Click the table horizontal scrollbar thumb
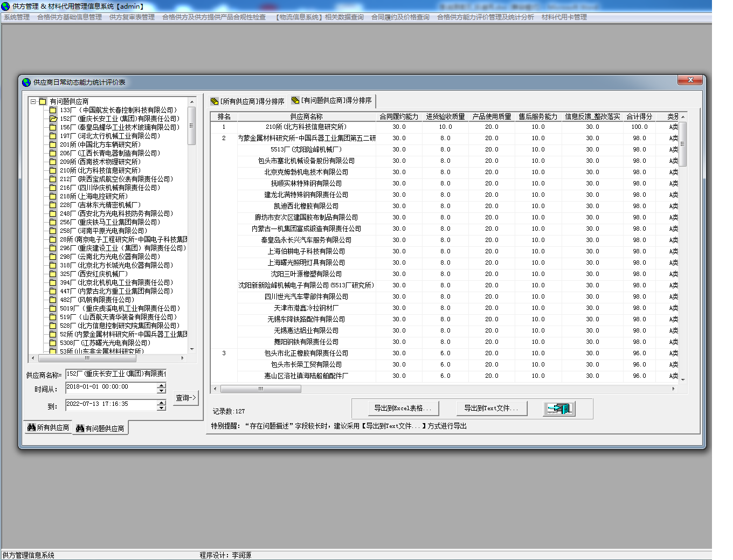733x560 pixels. point(261,389)
